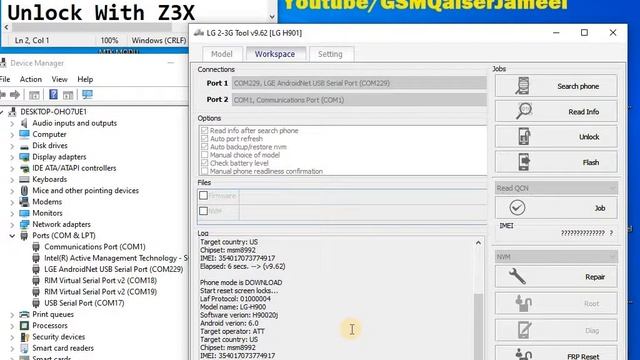Select LGE AndroidNet USB Serial Port (COM229)
The image size is (640, 360).
click(x=113, y=269)
